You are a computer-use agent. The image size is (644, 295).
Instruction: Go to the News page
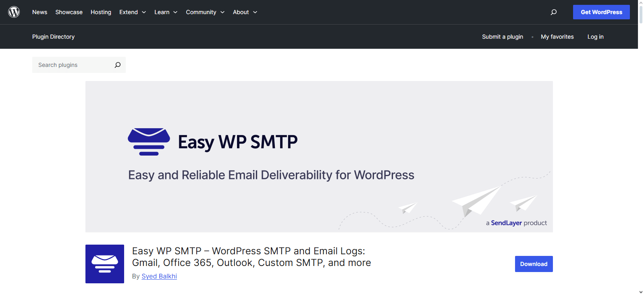39,12
